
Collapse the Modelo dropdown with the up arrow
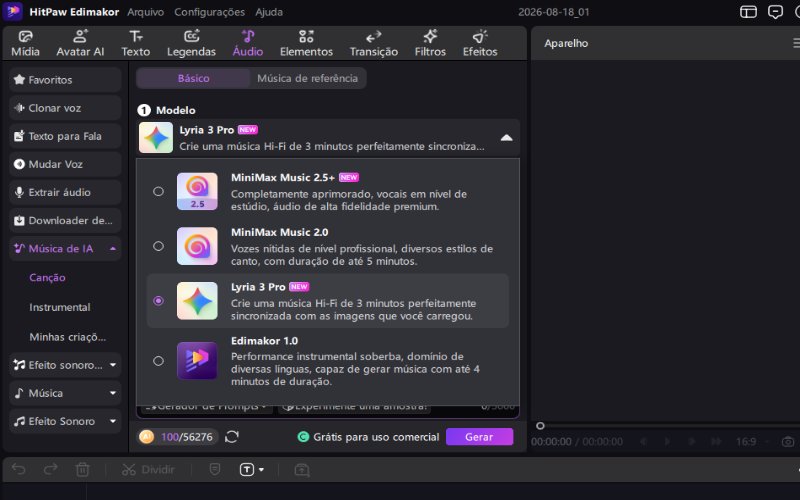coord(506,138)
